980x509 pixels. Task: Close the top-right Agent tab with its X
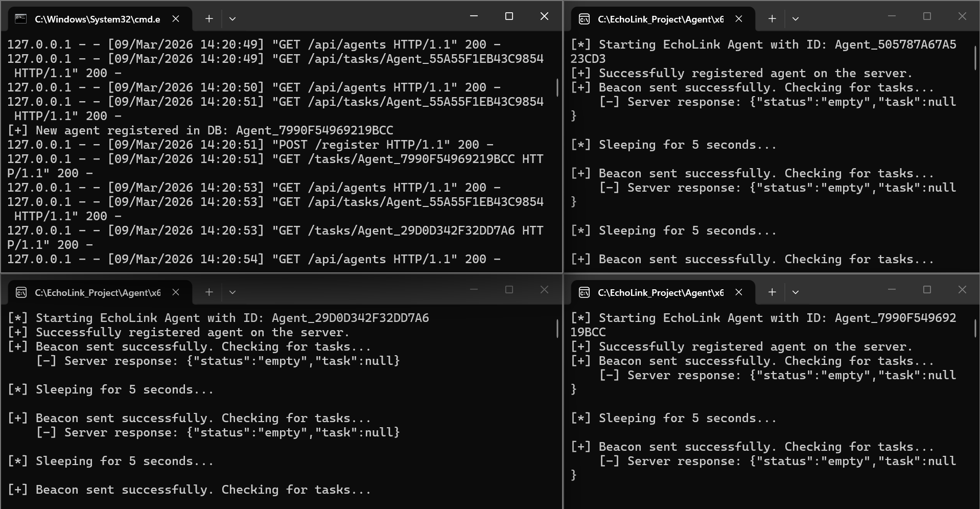click(x=739, y=18)
